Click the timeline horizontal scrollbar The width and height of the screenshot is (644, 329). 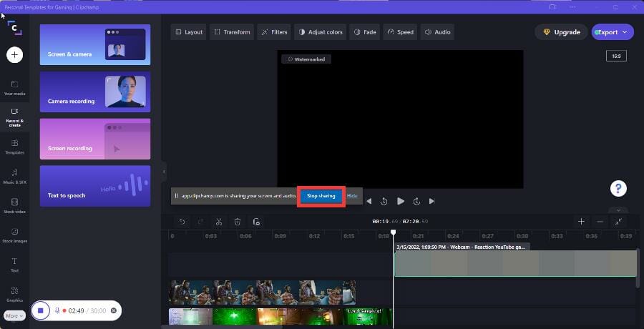click(222, 327)
